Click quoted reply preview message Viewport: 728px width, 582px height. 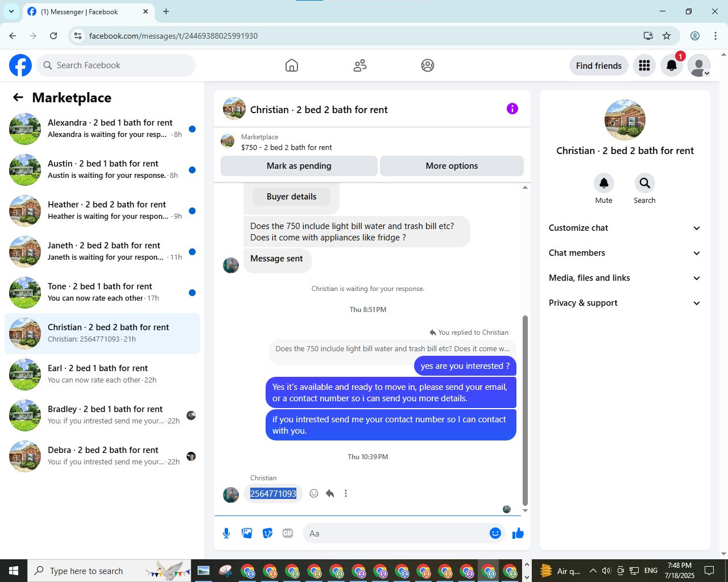[392, 349]
